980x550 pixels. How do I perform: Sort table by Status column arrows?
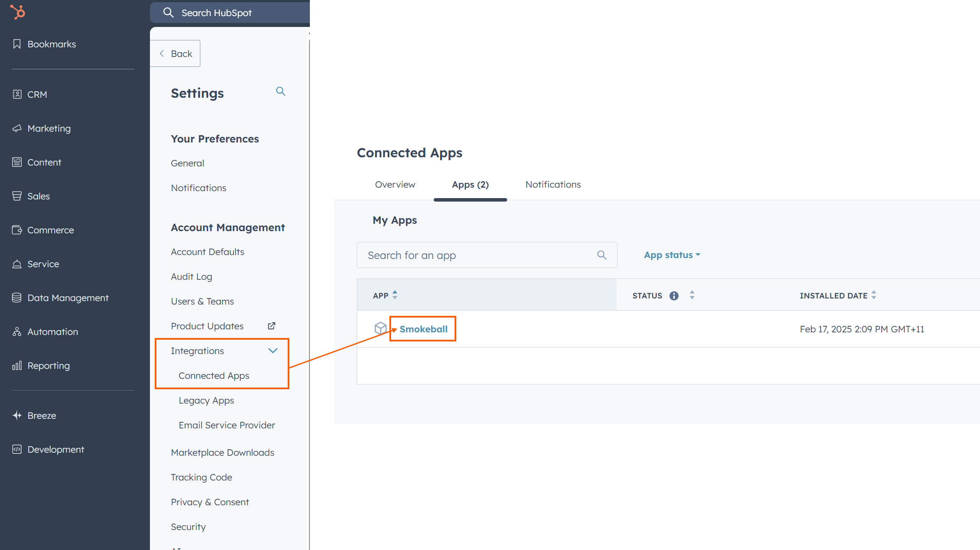coord(692,295)
